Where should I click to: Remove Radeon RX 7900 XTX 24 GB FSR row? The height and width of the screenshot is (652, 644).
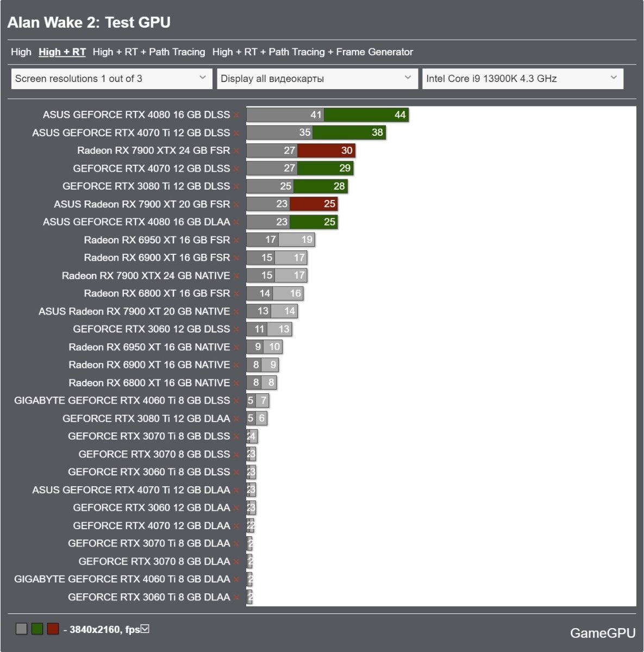[237, 151]
